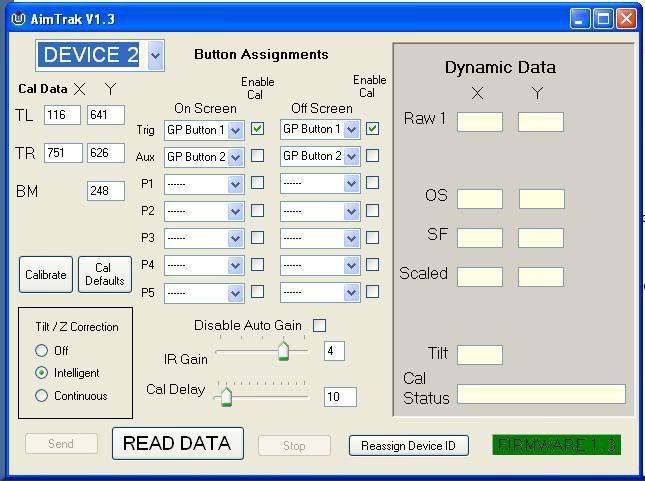Click the Cal Defaults button
645x481 pixels.
104,274
